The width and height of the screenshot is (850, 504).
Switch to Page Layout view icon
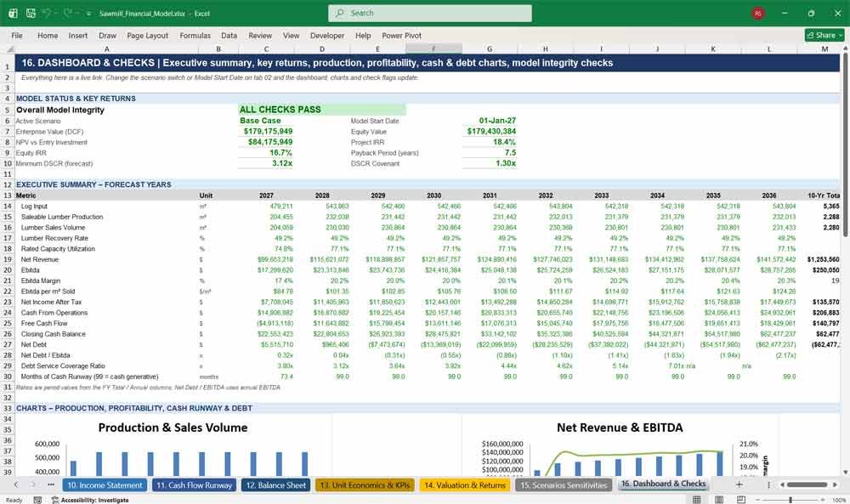point(719,500)
